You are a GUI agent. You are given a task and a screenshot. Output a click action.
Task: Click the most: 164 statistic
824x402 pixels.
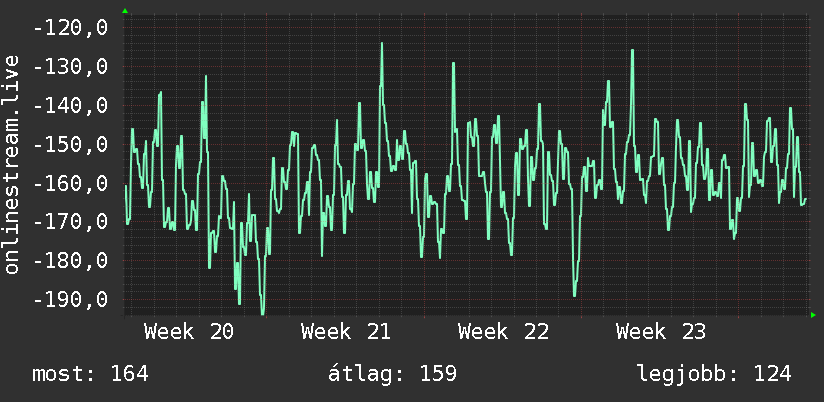coord(90,374)
